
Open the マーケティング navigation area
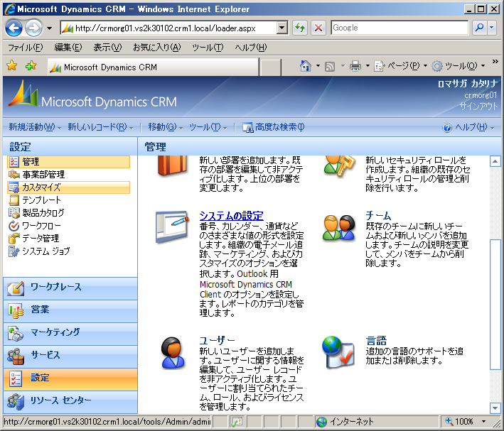pos(70,334)
